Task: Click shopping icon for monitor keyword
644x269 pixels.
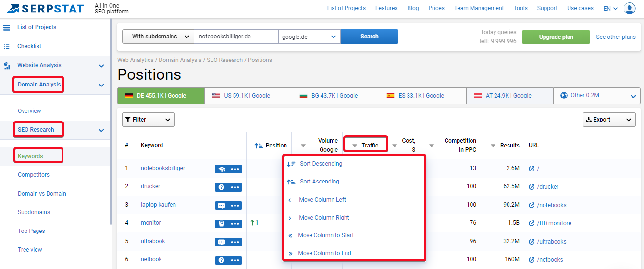Action: click(x=222, y=224)
